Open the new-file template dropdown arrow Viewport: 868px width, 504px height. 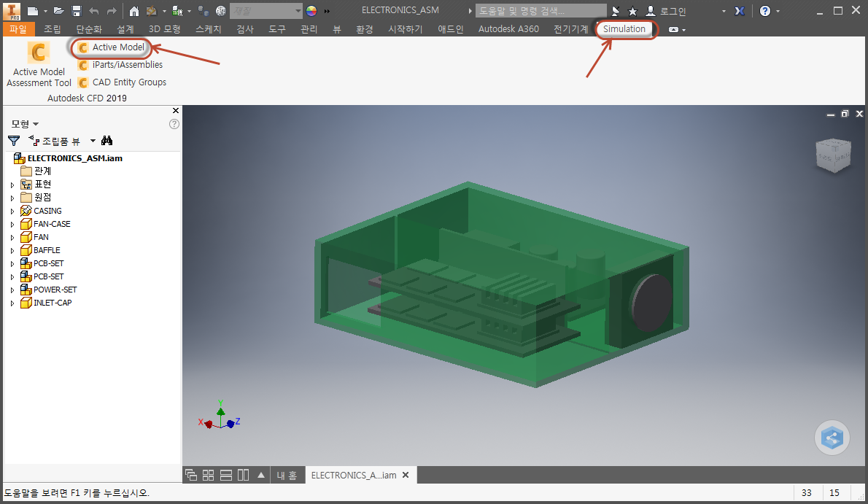coord(44,11)
